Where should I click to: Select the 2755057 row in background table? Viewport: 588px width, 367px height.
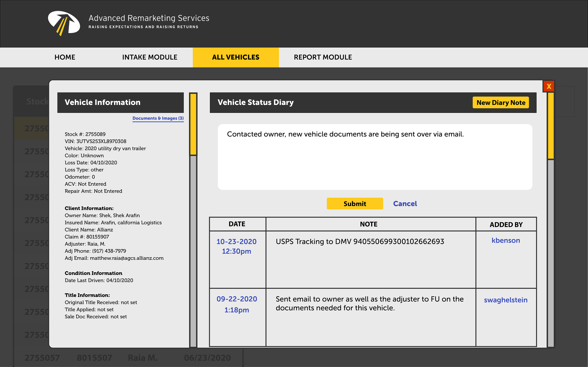click(42, 358)
